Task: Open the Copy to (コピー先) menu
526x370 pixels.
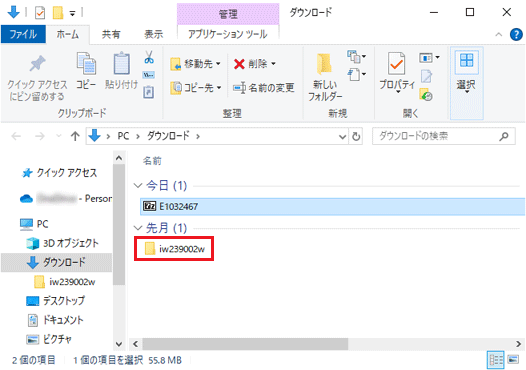Action: 196,88
